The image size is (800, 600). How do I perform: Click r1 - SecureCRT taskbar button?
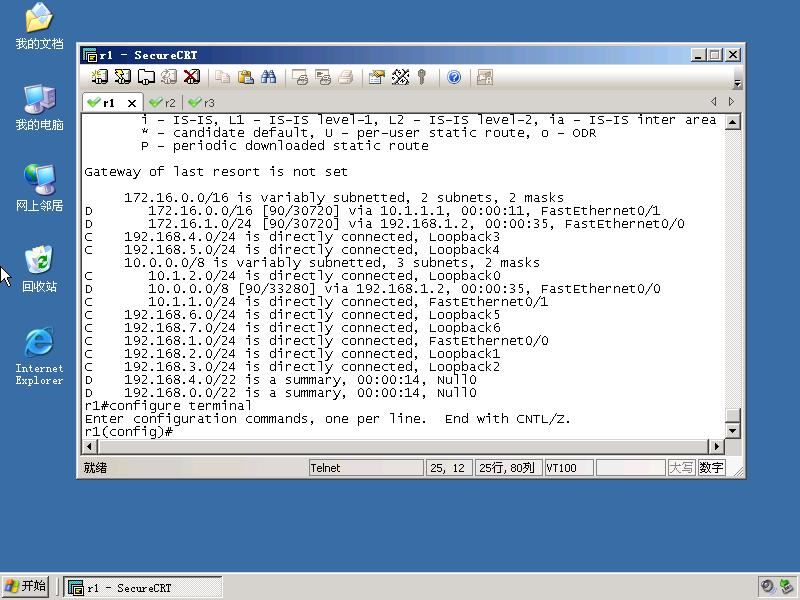(143, 587)
